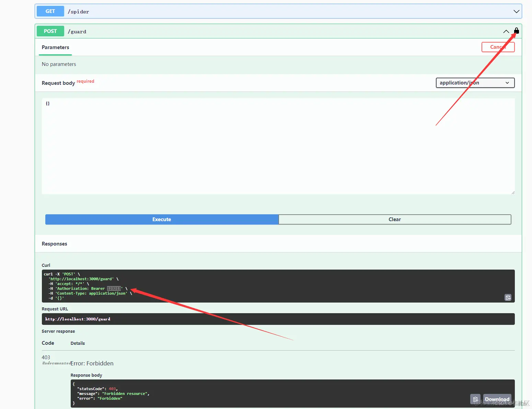Copy the curl command to clipboard
This screenshot has height=409, width=532.
[x=508, y=297]
